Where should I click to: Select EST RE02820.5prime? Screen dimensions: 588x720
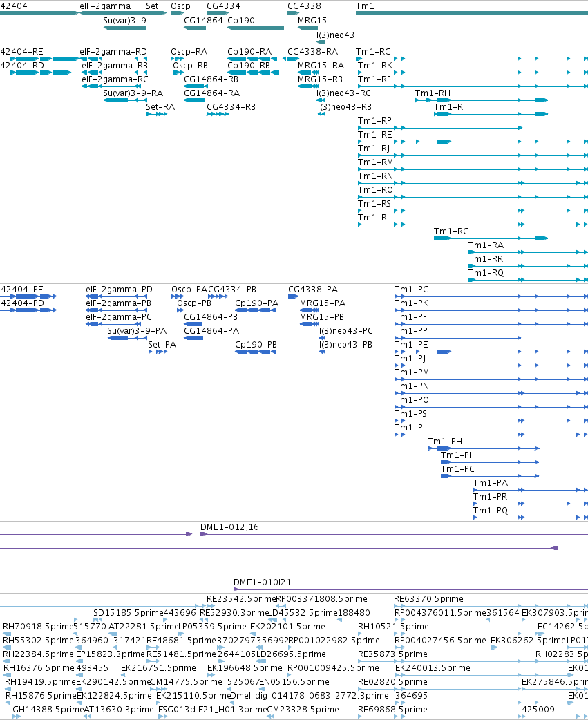pyautogui.click(x=392, y=681)
